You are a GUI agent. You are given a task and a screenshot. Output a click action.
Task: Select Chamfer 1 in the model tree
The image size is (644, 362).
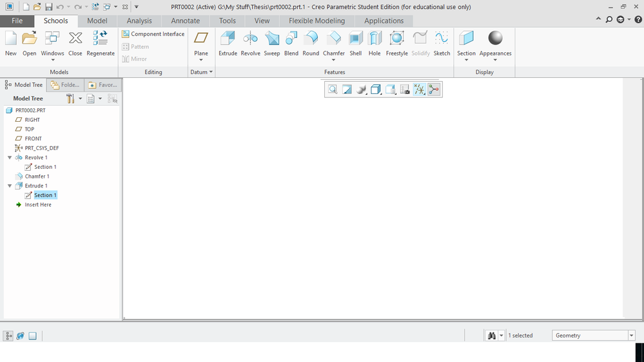click(x=37, y=176)
